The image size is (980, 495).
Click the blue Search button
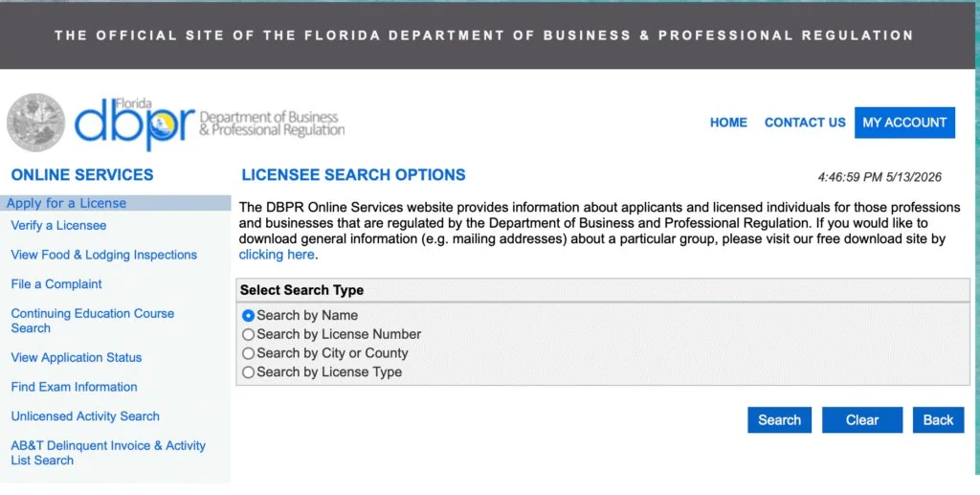tap(779, 420)
